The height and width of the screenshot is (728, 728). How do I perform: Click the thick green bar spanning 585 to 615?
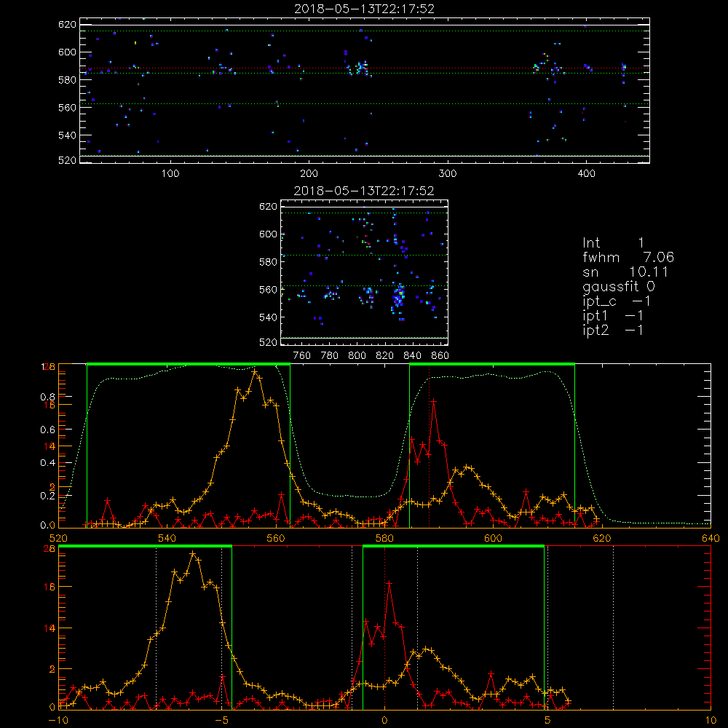(x=492, y=364)
